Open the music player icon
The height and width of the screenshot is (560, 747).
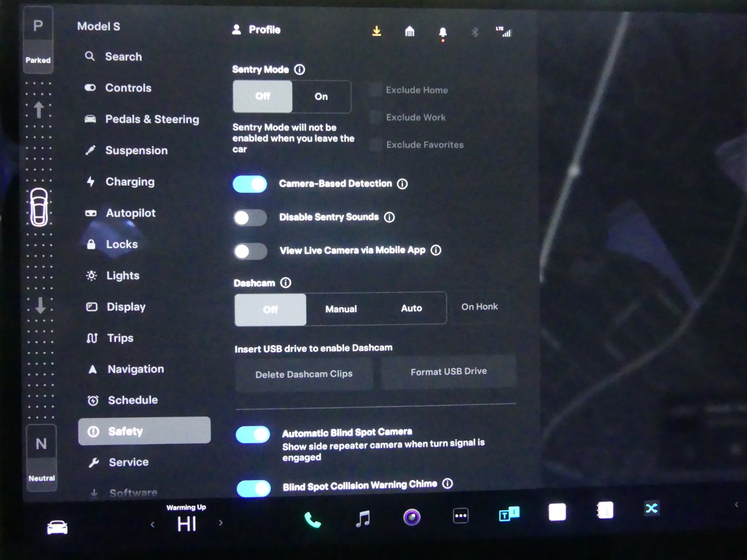[x=363, y=518]
